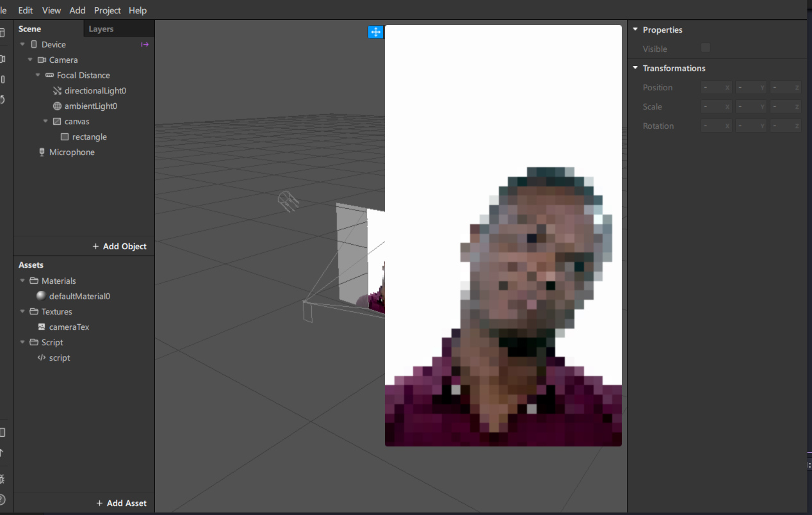Open the View menu
Image resolution: width=812 pixels, height=515 pixels.
pyautogui.click(x=51, y=10)
